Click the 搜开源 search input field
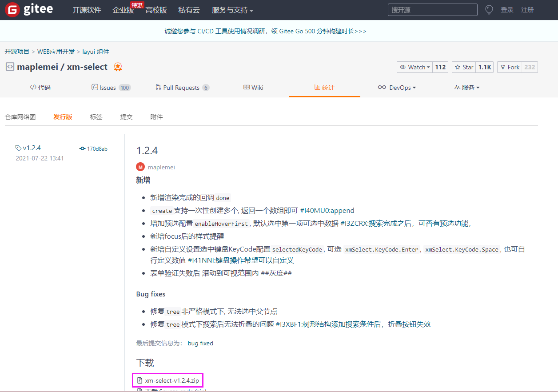The width and height of the screenshot is (558, 392). coord(432,9)
